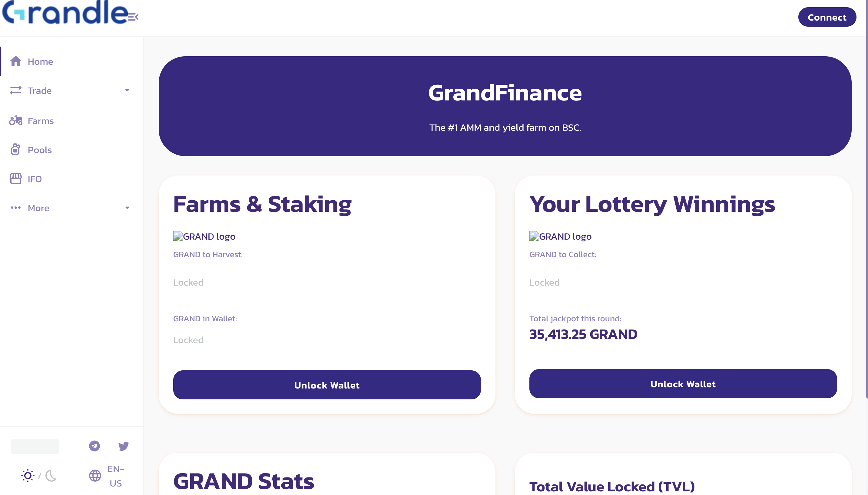Screen dimensions: 868x495
Task: Click the page's vertical scrollbar
Action: click(x=866, y=204)
